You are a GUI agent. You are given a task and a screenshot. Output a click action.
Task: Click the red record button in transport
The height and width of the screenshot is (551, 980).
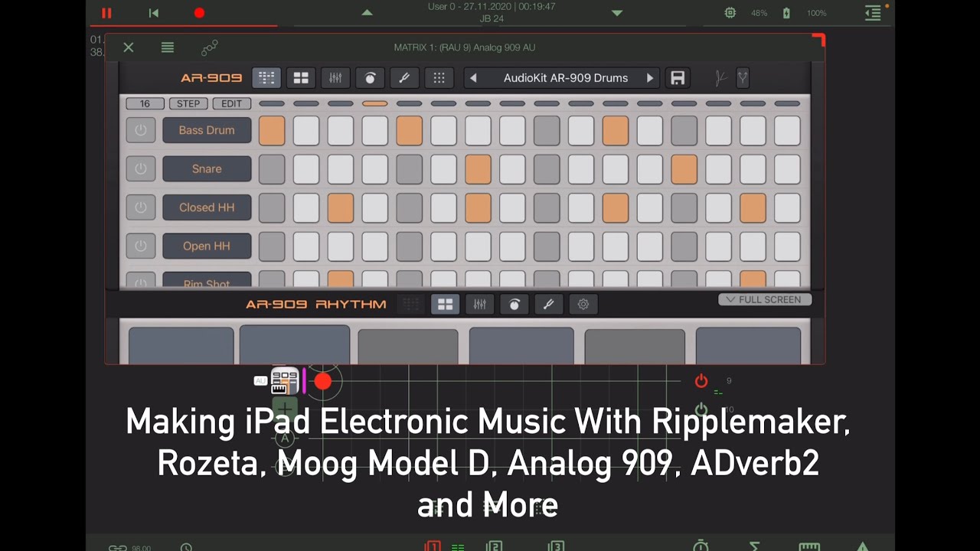click(199, 13)
